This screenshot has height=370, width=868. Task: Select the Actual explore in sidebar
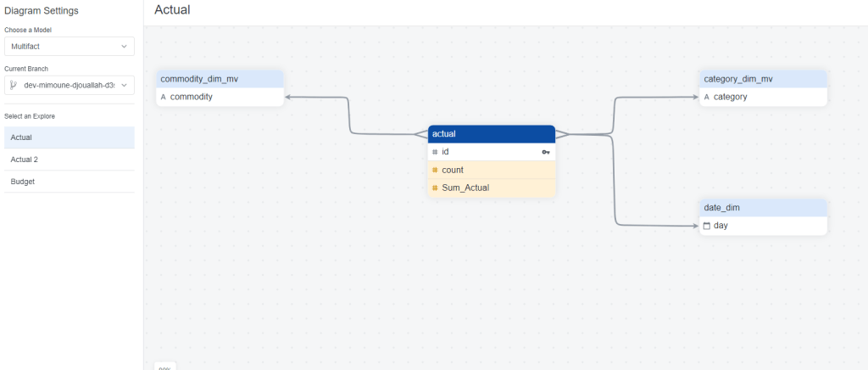[x=69, y=137]
